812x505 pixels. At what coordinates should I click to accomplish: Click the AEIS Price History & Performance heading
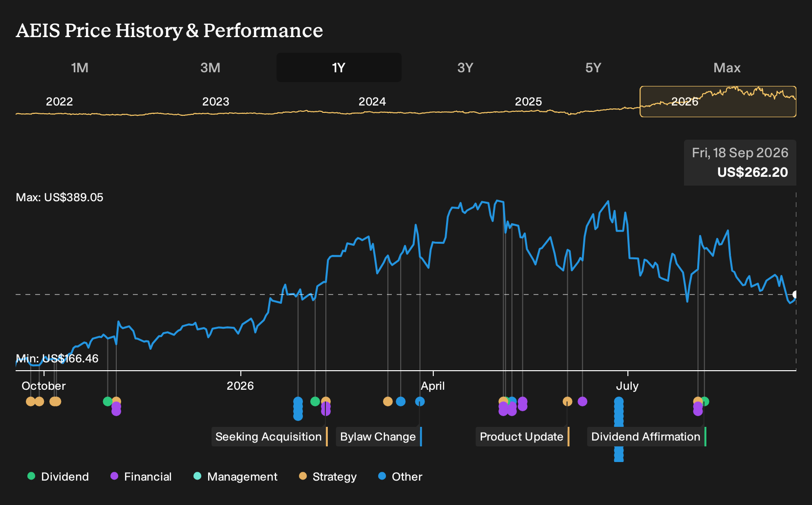coord(170,30)
